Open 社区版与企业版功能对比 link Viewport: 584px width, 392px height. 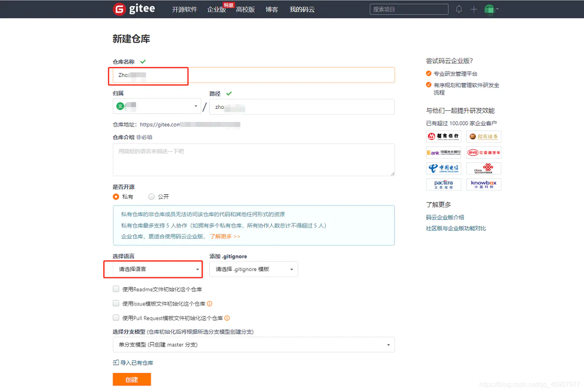[456, 228]
